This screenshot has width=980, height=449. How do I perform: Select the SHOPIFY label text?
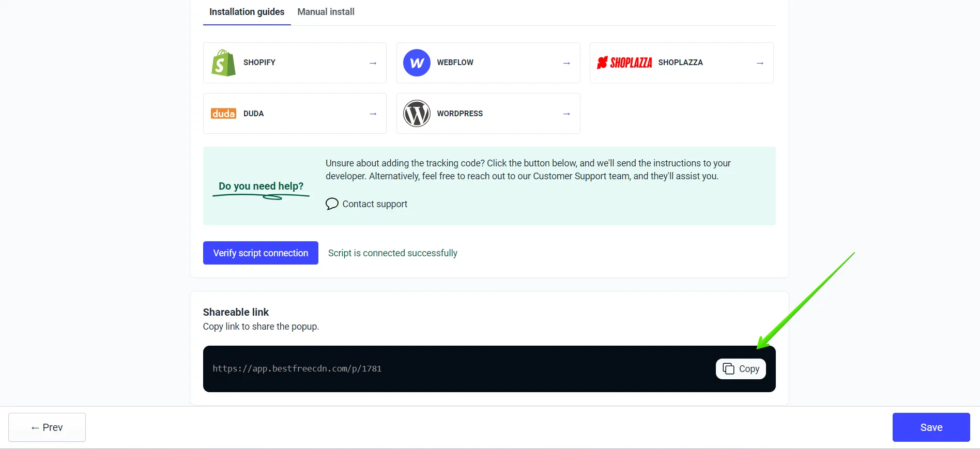click(259, 63)
